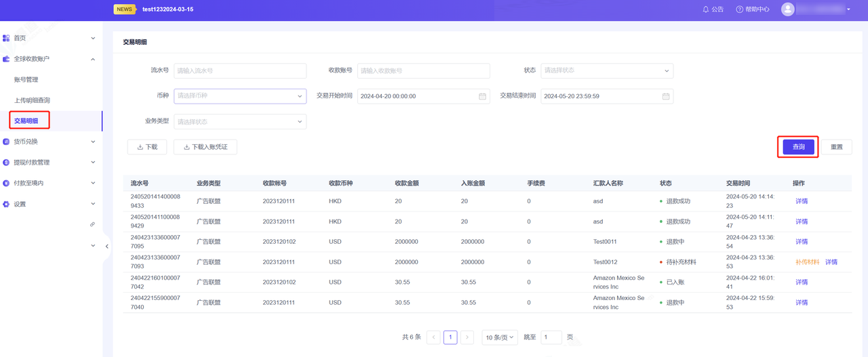This screenshot has height=357, width=868.
Task: Click the 公告 bell icon
Action: pyautogui.click(x=705, y=9)
